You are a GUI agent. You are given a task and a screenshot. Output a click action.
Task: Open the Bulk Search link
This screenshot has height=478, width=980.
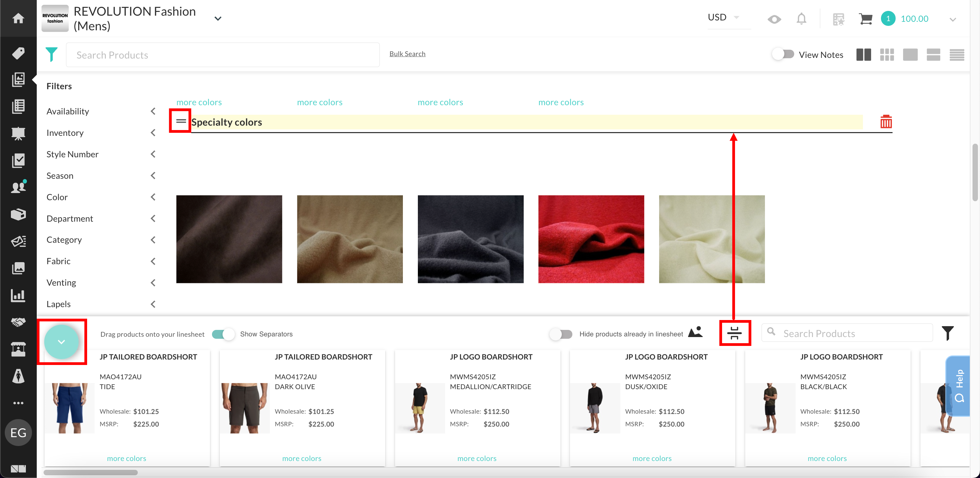407,54
